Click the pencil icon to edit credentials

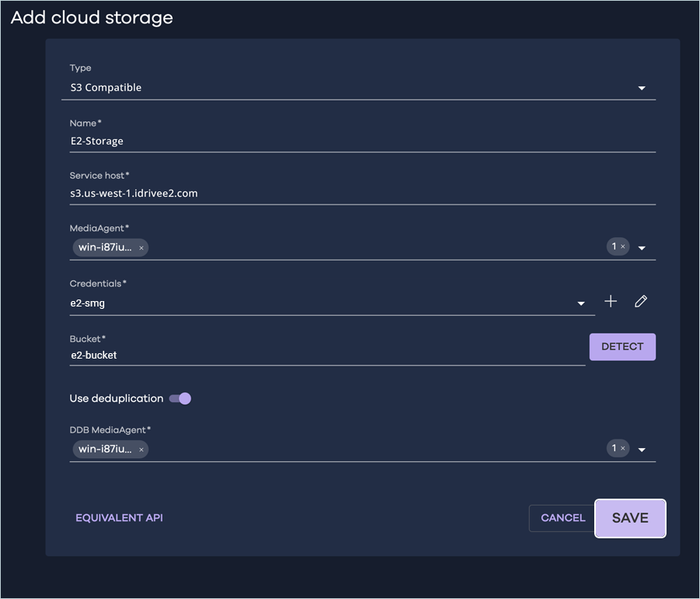coord(641,302)
